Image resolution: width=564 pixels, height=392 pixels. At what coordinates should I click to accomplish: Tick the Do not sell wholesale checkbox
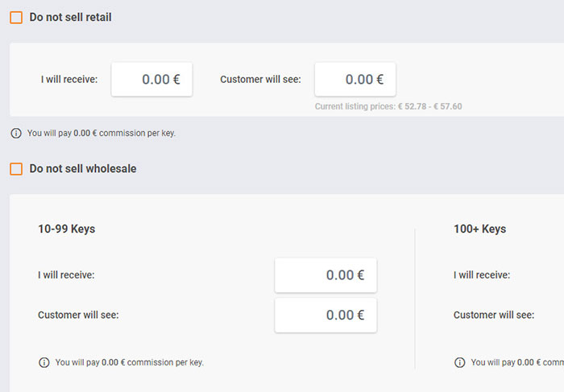(16, 168)
